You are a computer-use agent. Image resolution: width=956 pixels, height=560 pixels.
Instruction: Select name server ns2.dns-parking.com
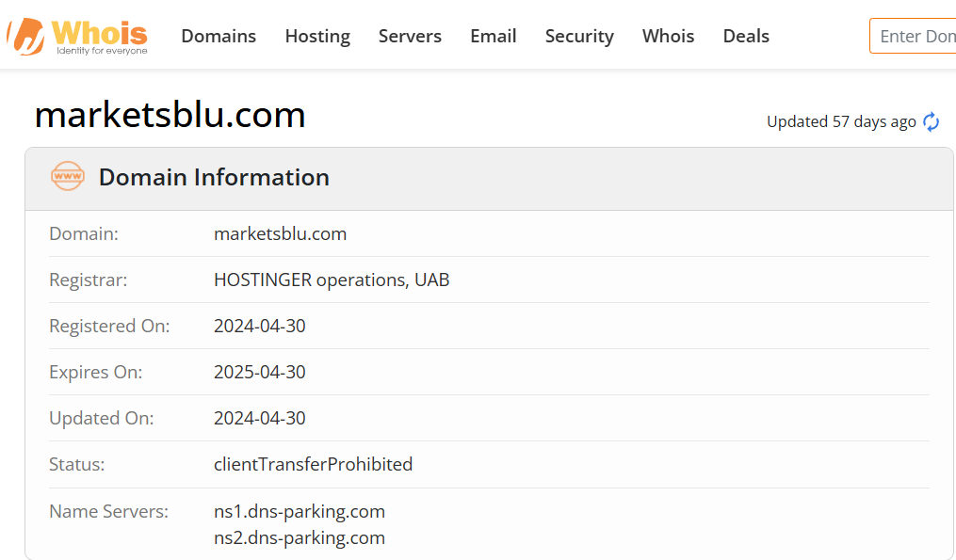(x=300, y=538)
